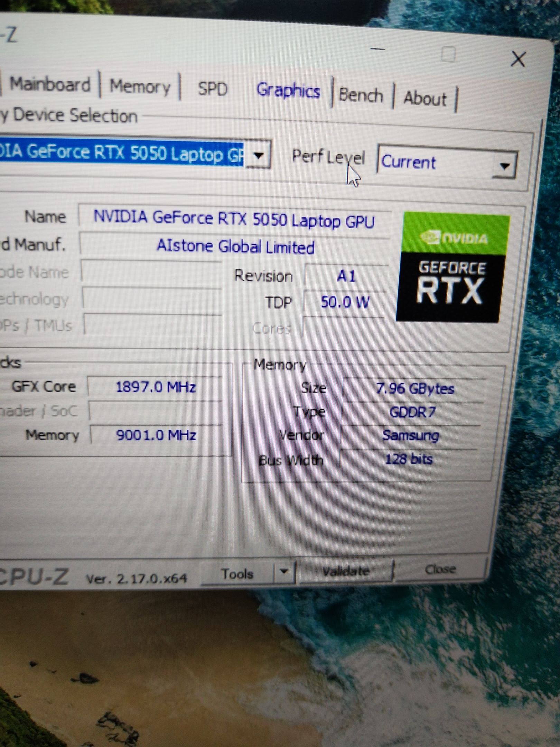Click the AIstone Global Limited manufacturer value
Screen dimensions: 560x747
point(235,247)
